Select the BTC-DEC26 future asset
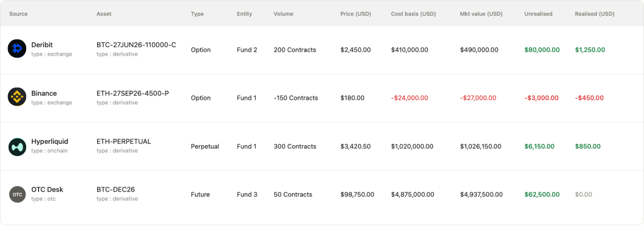The height and width of the screenshot is (226, 644). [x=116, y=189]
